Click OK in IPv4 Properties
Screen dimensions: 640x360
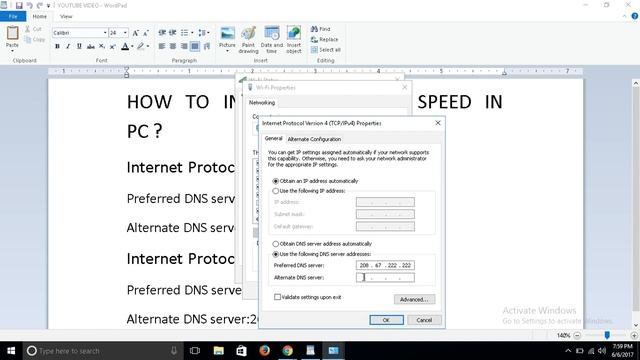pos(387,320)
